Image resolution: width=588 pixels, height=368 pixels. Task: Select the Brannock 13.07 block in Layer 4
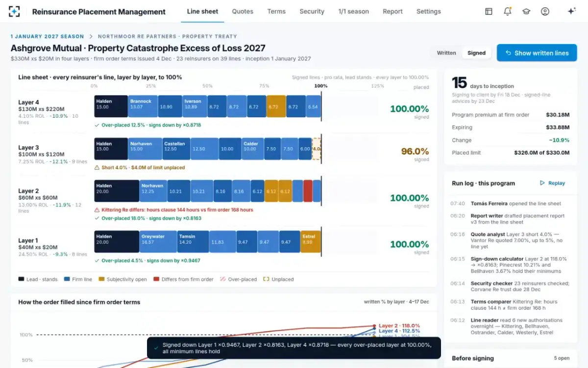point(143,106)
